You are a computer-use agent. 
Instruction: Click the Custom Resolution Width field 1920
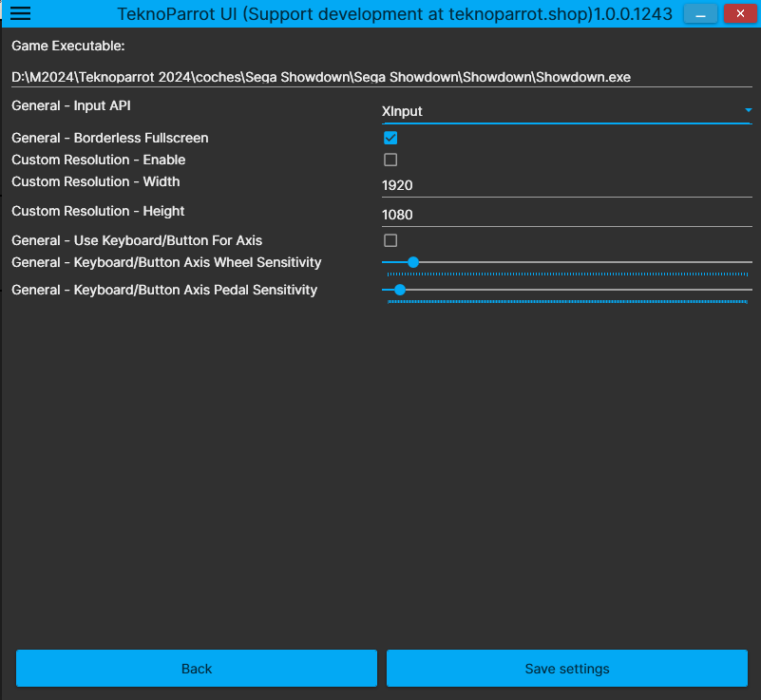[566, 185]
